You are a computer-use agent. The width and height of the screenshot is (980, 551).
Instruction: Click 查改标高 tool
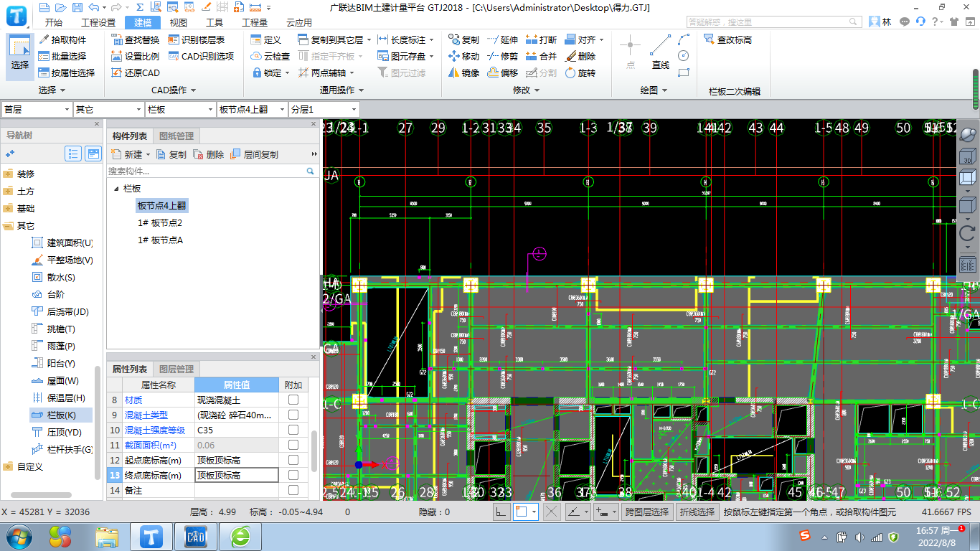[x=727, y=39]
